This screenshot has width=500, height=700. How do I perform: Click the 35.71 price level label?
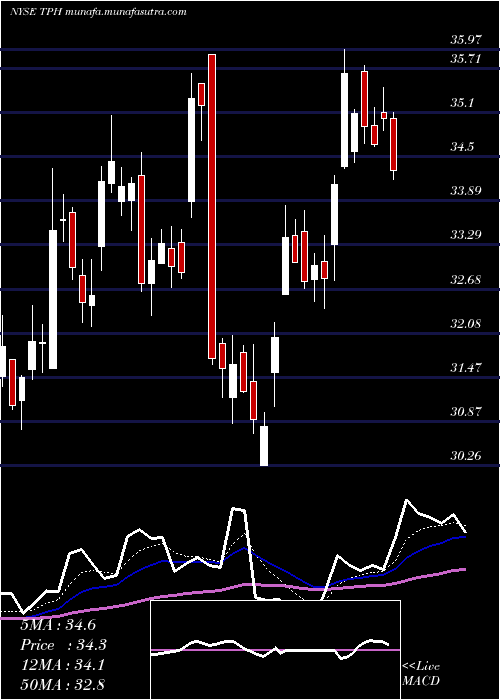pos(466,58)
